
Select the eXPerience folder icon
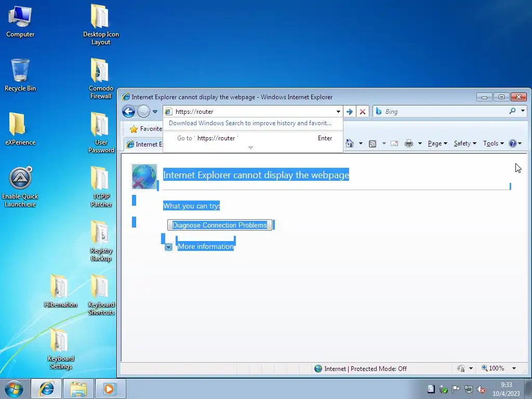point(20,129)
